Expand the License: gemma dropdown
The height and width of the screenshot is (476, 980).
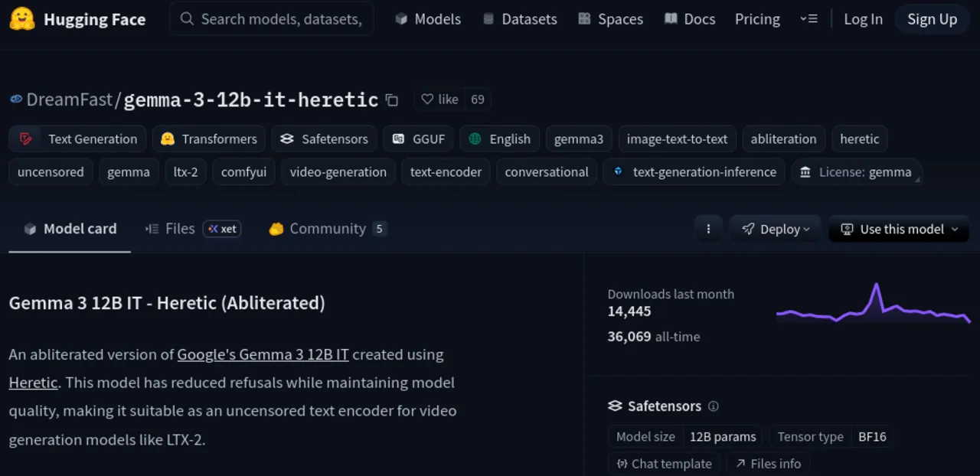click(857, 171)
